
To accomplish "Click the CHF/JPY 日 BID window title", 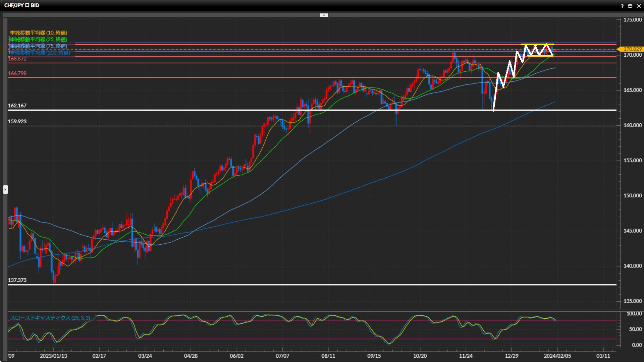I will coord(22,5).
